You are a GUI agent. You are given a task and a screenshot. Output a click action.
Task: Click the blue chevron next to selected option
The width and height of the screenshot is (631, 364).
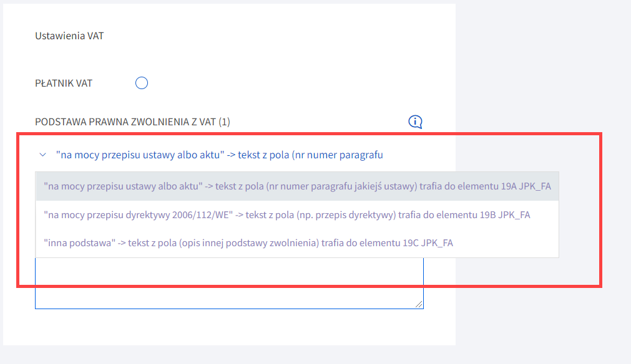(41, 155)
